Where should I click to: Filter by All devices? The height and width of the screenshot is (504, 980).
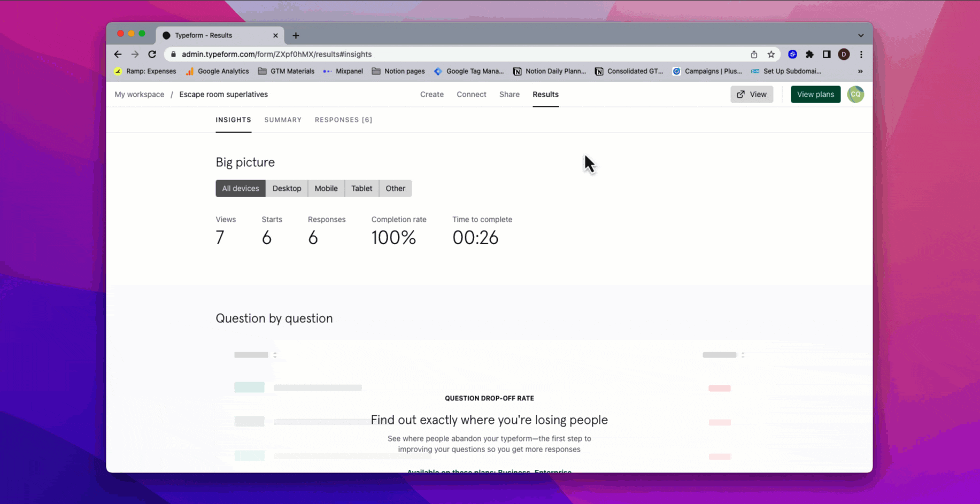pyautogui.click(x=241, y=188)
